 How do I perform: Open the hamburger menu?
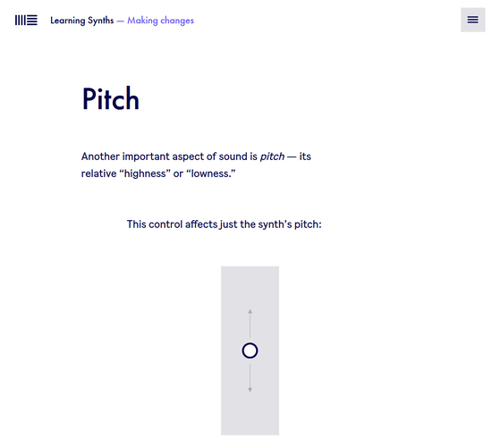(x=472, y=20)
